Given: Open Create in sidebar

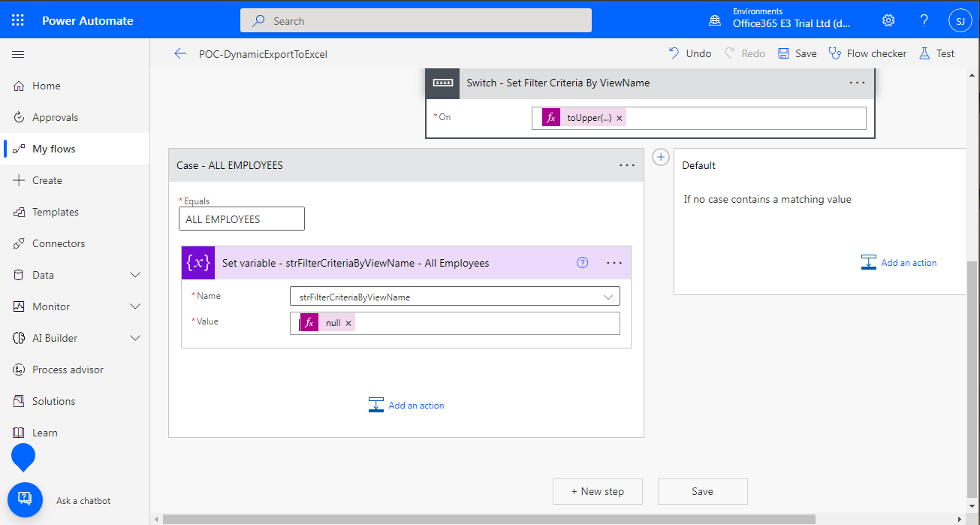Looking at the screenshot, I should coord(75,180).
